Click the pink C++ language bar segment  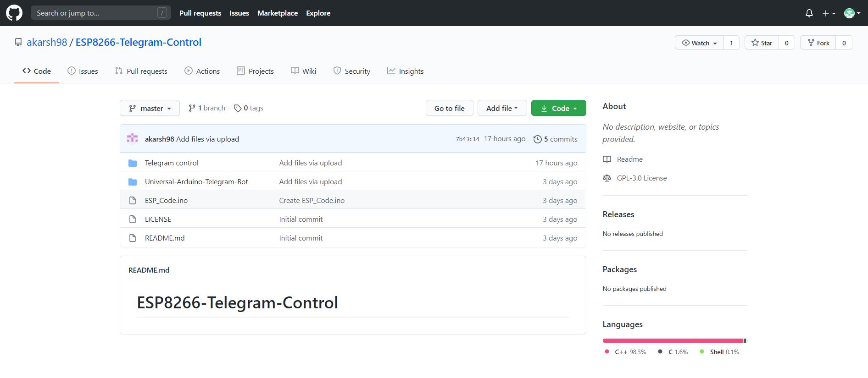pos(673,340)
